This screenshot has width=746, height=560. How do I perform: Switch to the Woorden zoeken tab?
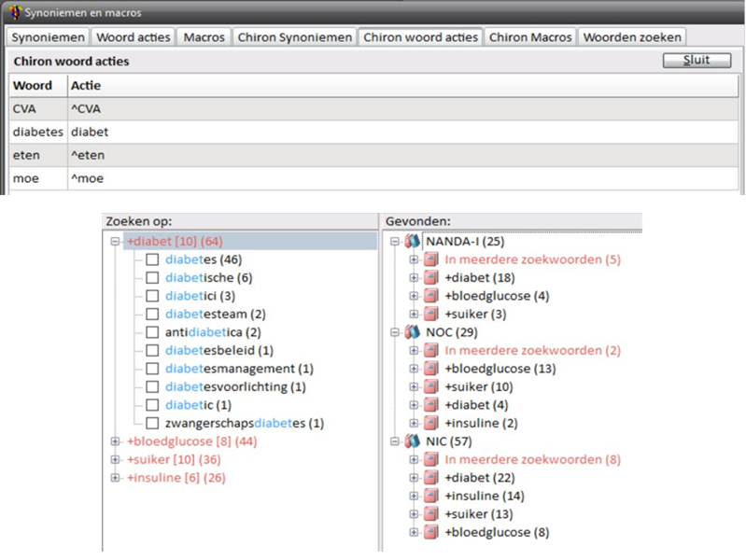[632, 37]
